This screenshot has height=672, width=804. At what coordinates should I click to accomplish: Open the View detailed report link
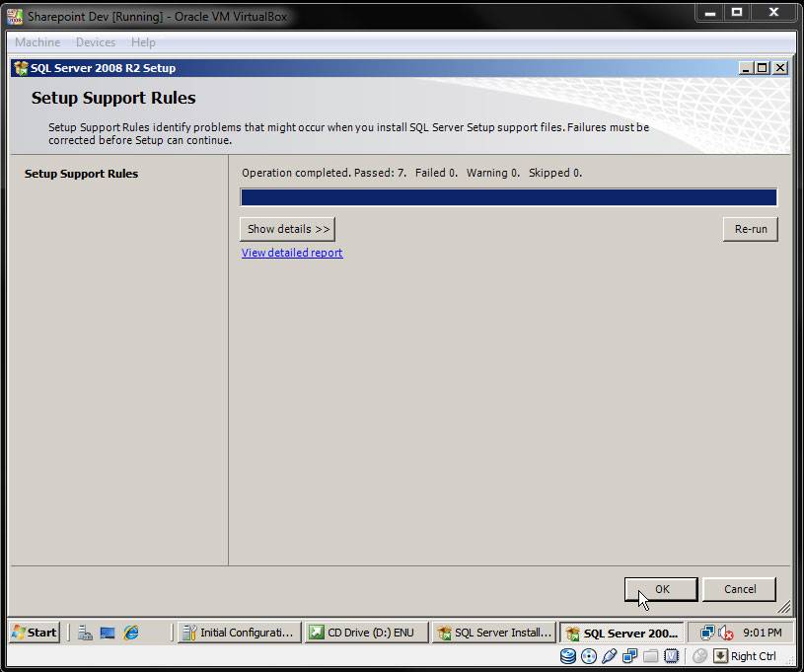click(x=292, y=253)
